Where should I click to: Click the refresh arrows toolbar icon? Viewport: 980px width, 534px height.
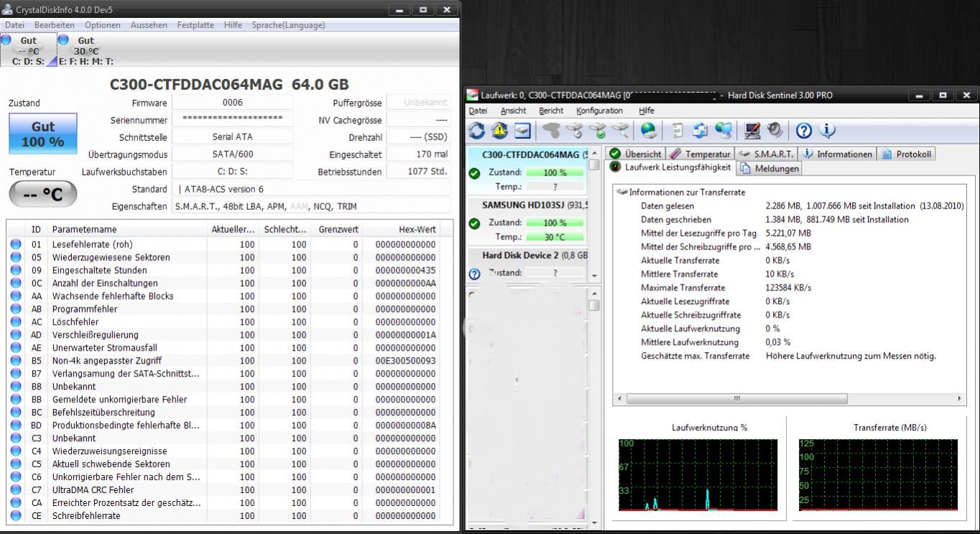coord(477,131)
